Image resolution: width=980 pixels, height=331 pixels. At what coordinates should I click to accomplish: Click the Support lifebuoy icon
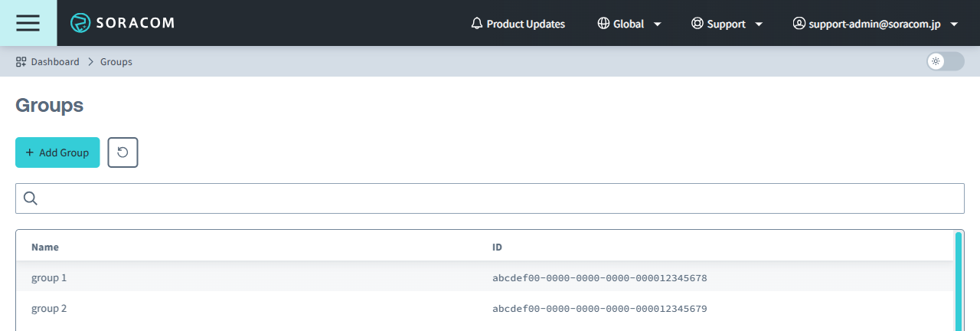[697, 24]
